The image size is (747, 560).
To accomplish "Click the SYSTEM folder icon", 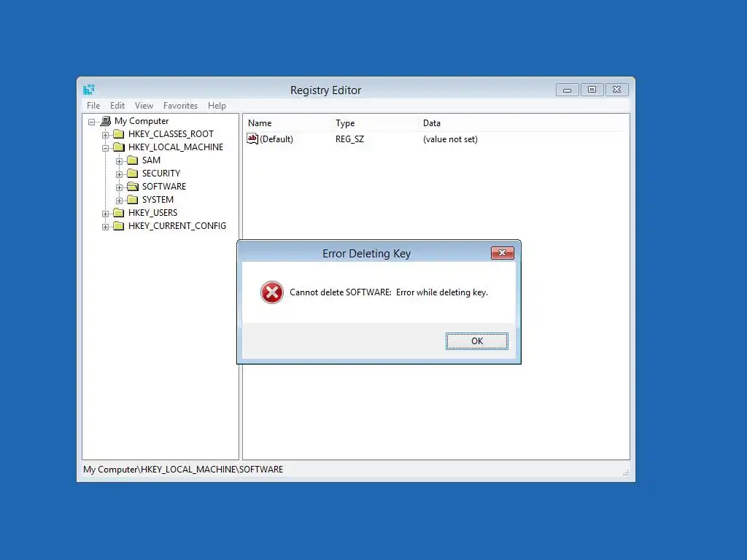I will [133, 200].
